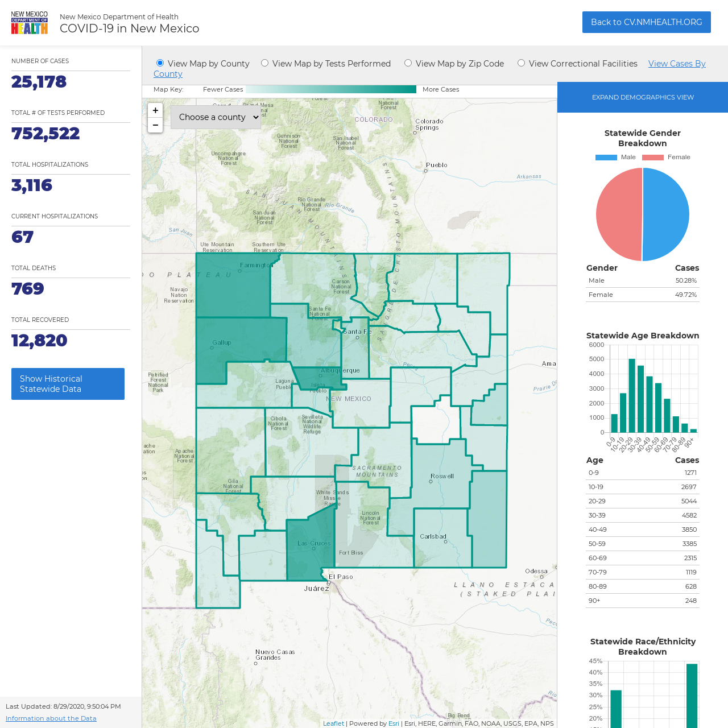Click the 20-29 age bar in chart
The height and width of the screenshot is (728, 728).
[632, 396]
